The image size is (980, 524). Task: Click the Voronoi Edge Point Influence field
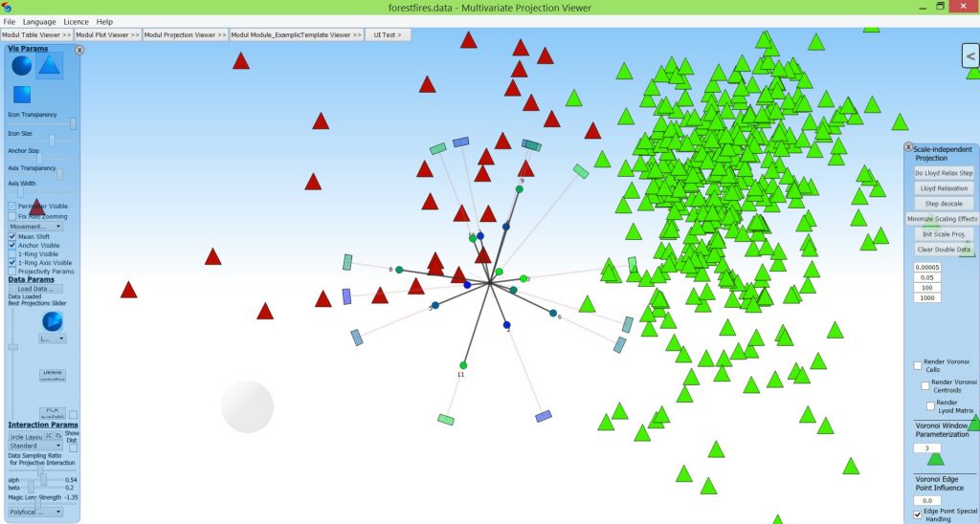coord(926,500)
